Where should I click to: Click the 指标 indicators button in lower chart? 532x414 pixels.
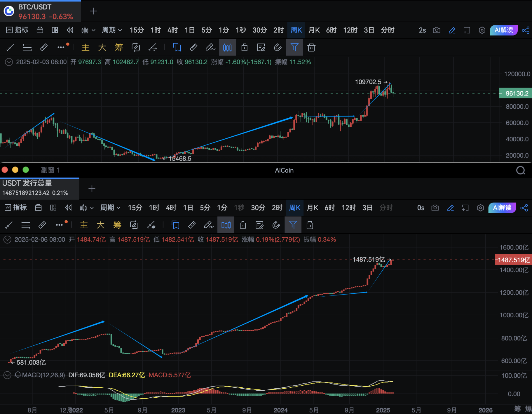click(16, 208)
